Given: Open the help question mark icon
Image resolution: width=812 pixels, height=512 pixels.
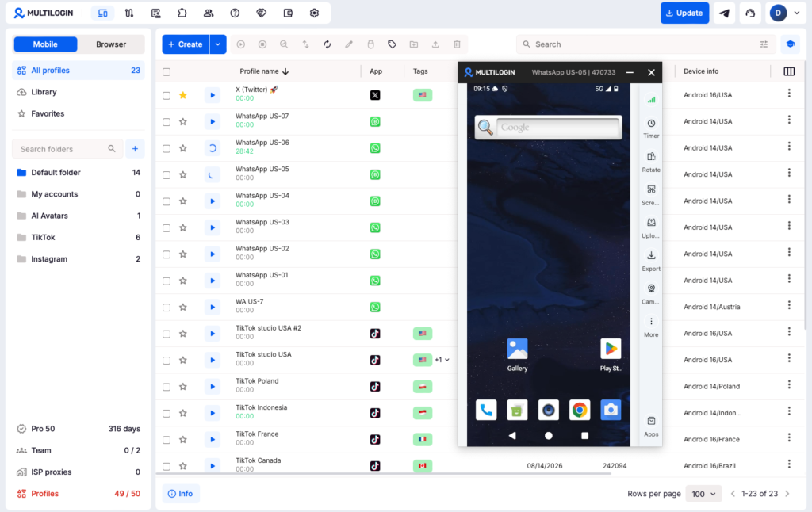Looking at the screenshot, I should pyautogui.click(x=235, y=13).
